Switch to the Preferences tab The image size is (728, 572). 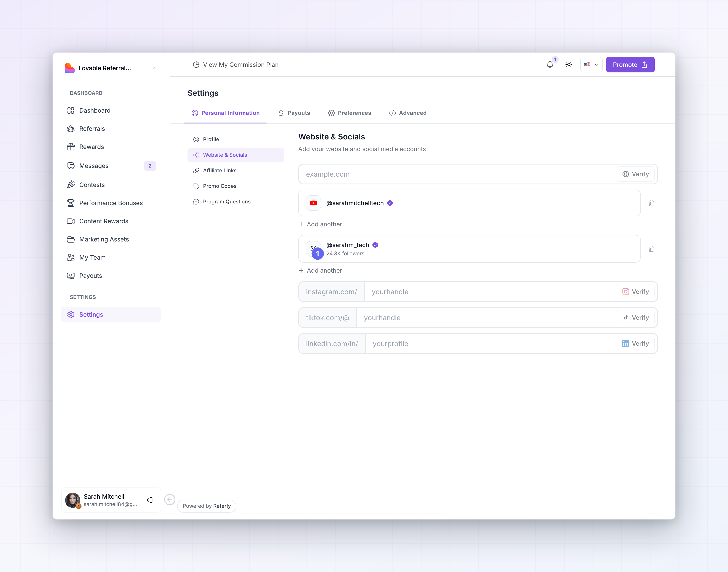click(350, 113)
